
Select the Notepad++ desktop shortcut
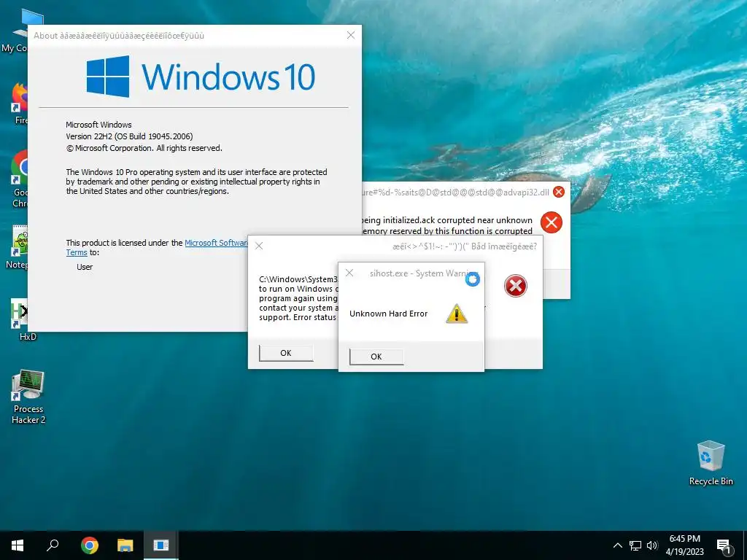point(17,246)
